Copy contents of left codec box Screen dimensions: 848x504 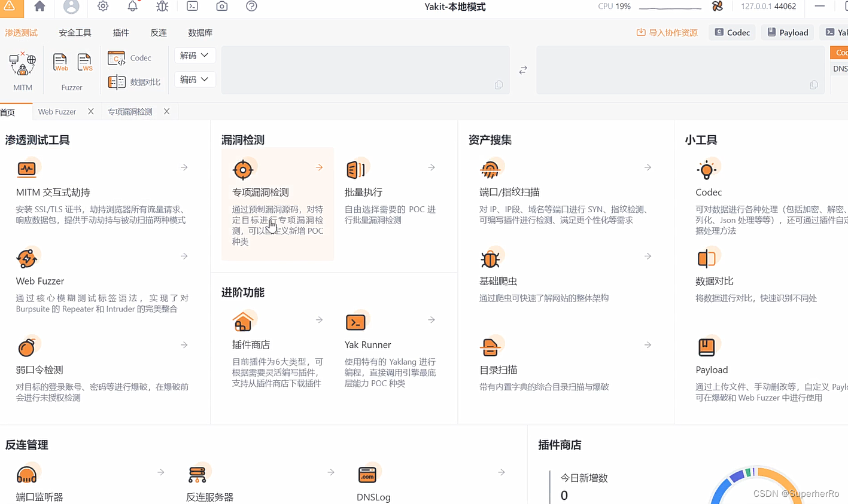[x=499, y=85]
